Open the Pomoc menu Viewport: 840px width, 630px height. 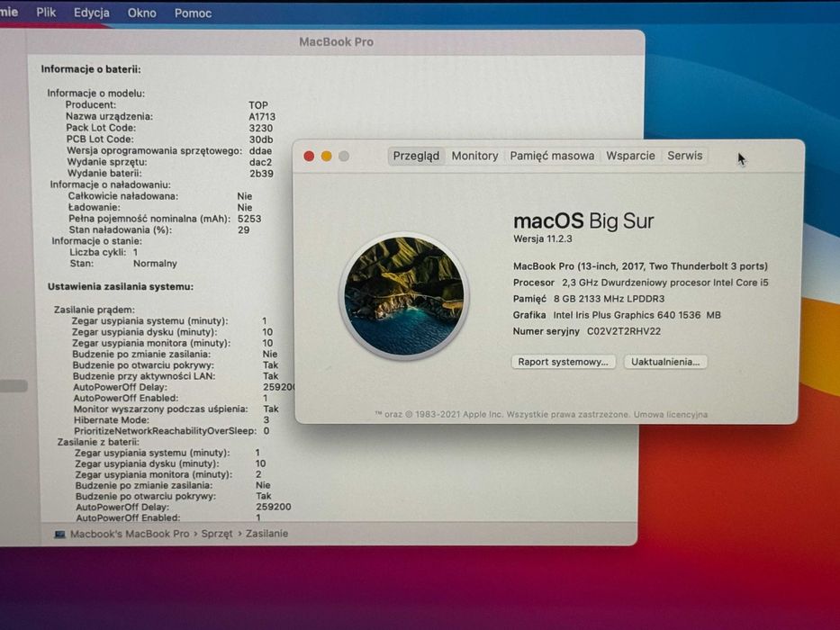[193, 13]
